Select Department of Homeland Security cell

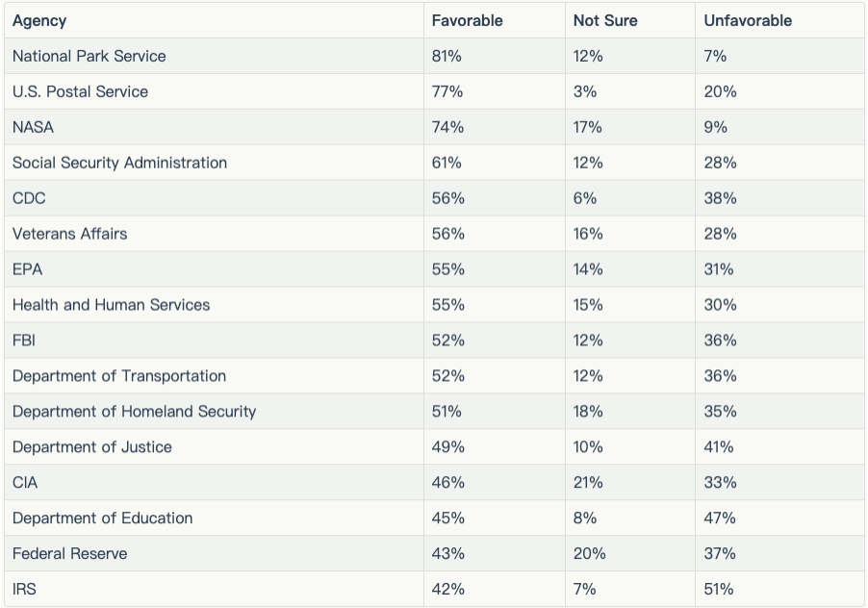(134, 412)
